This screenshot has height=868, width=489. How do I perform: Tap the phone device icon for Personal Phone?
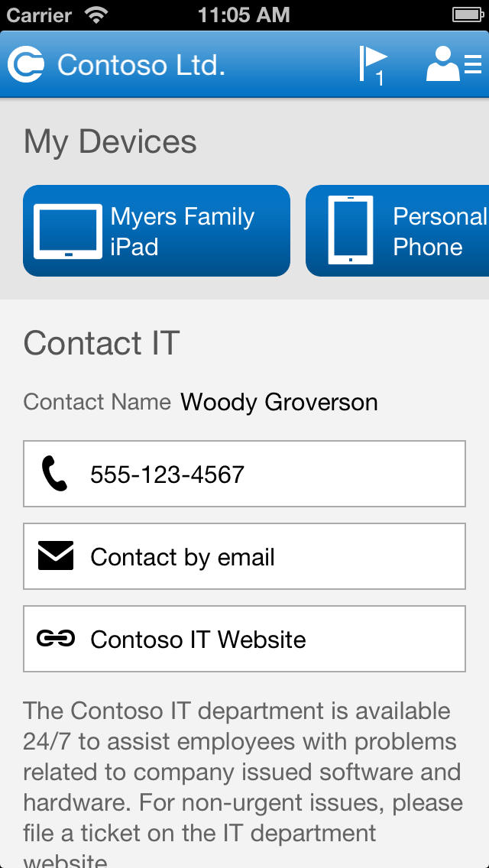tap(350, 231)
